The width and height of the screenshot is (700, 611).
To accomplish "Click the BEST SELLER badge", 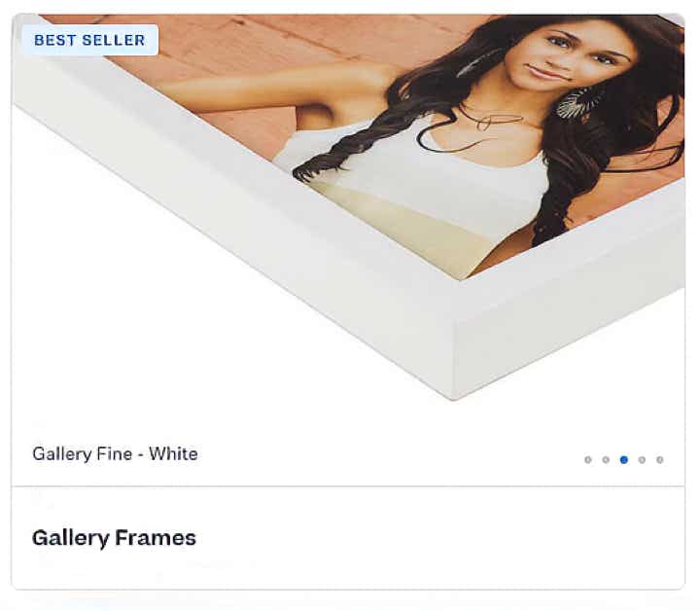I will pyautogui.click(x=90, y=40).
